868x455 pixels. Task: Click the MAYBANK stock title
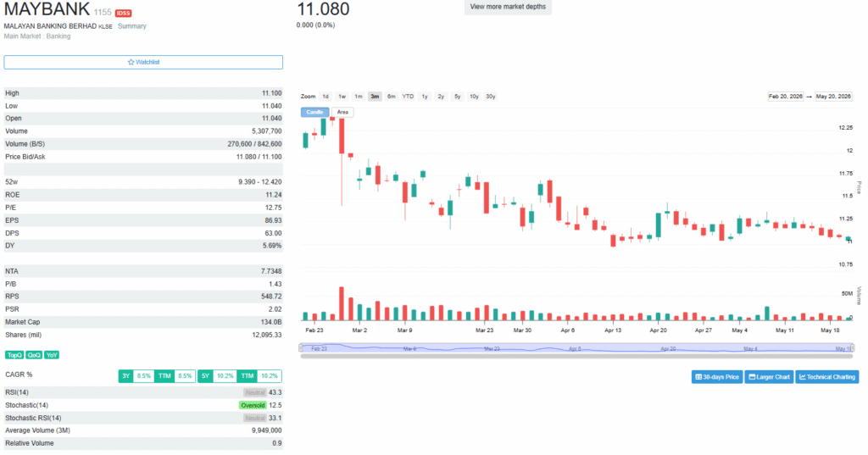click(47, 8)
